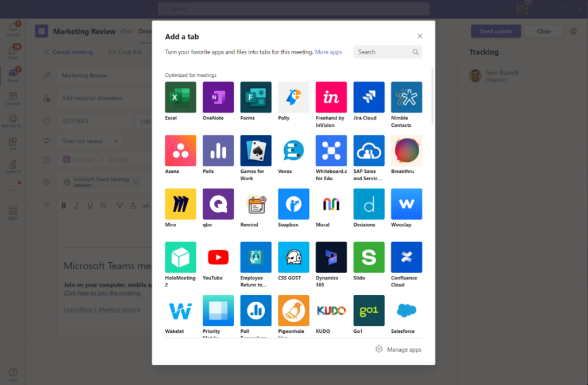Click the app search field in the dialog
This screenshot has width=588, height=385.
(x=384, y=52)
